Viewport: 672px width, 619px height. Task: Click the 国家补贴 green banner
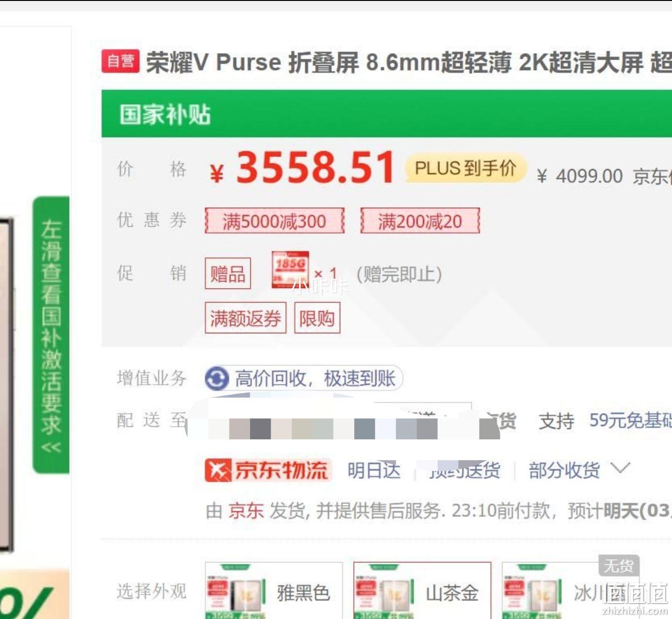(x=387, y=113)
